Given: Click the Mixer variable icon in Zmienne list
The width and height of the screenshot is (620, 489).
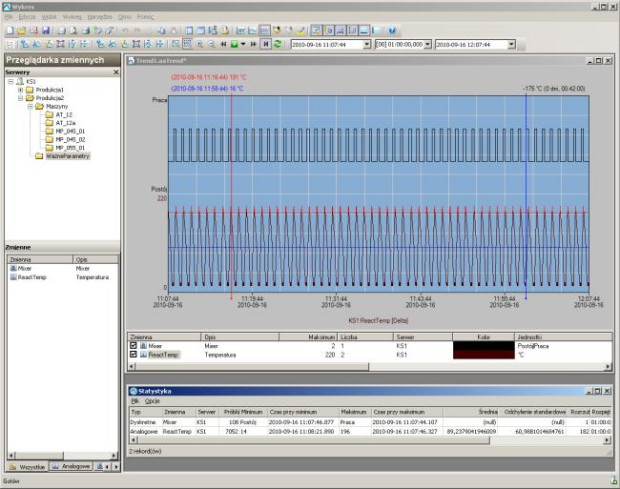Looking at the screenshot, I should click(x=12, y=268).
